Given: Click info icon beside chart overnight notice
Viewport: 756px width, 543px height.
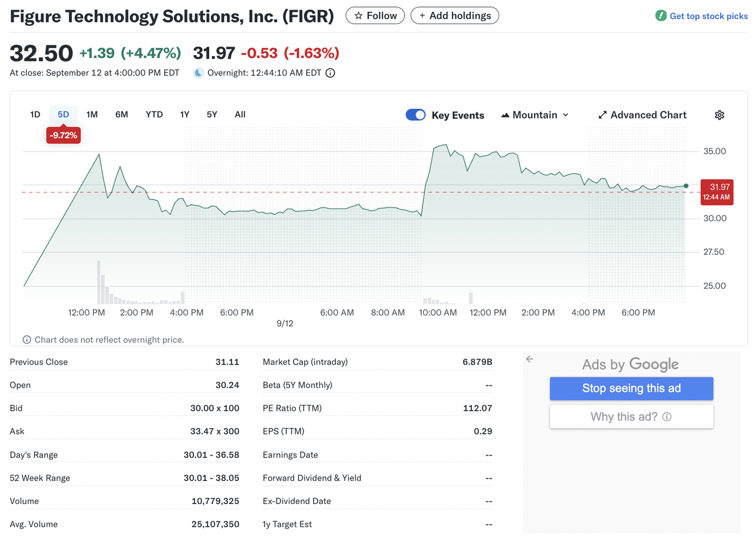Looking at the screenshot, I should [27, 339].
